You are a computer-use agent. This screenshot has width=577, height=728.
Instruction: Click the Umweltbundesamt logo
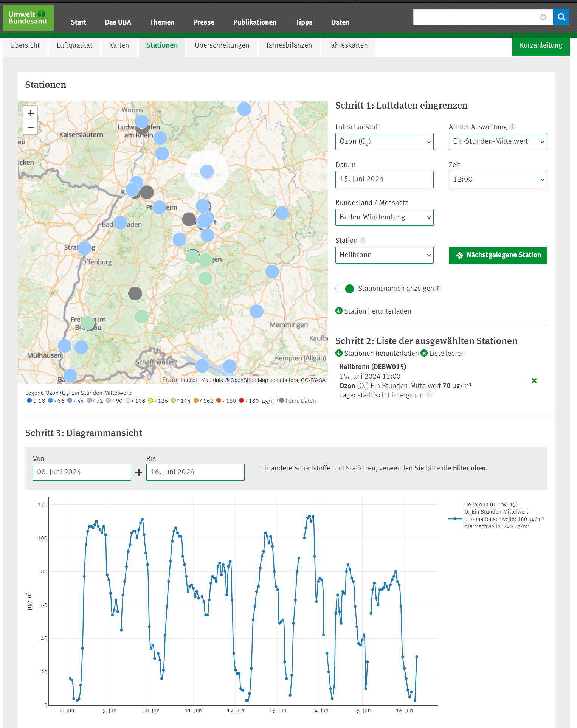click(28, 18)
